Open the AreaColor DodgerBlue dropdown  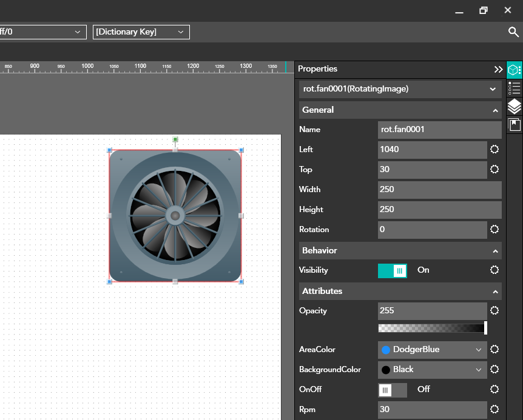coord(432,350)
